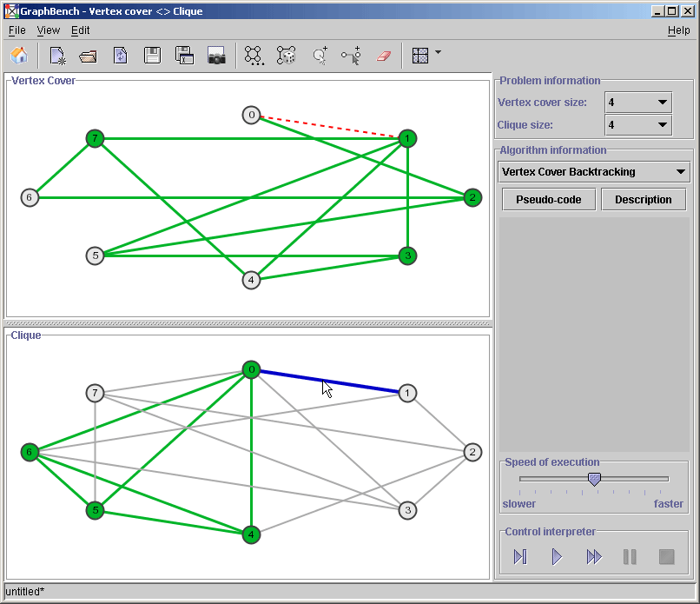700x604 pixels.
Task: Click the 'untitled*' status bar text
Action: point(24,592)
